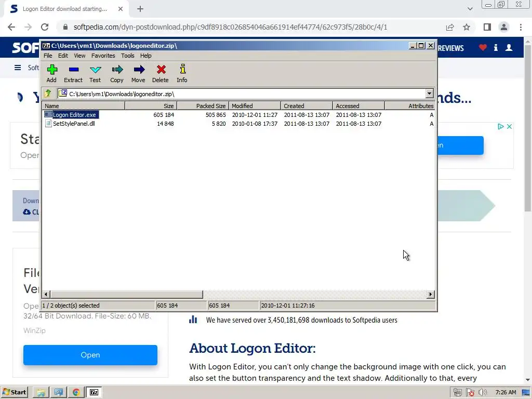Click the 2010-01-08 17:37 modified date
532x399 pixels.
255,124
